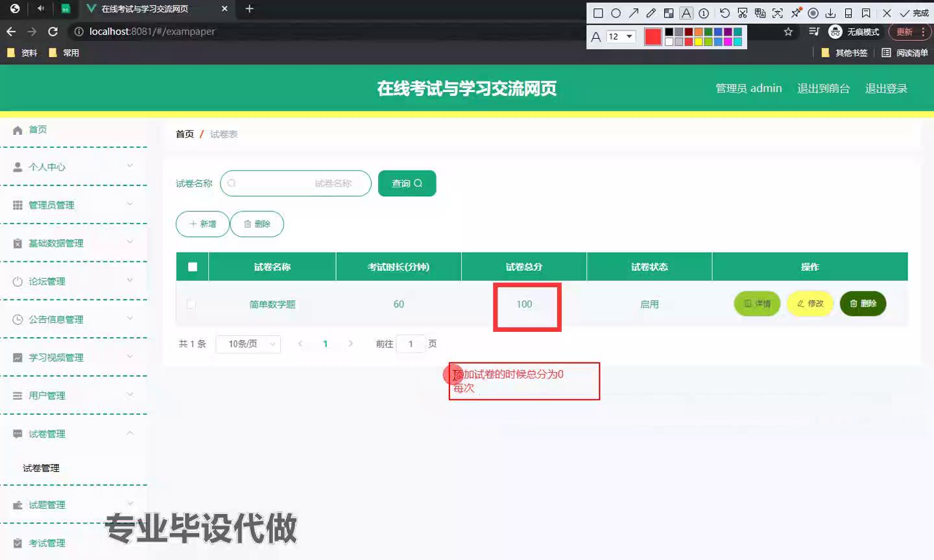The height and width of the screenshot is (560, 934).
Task: Click the 新增 add button
Action: 202,224
